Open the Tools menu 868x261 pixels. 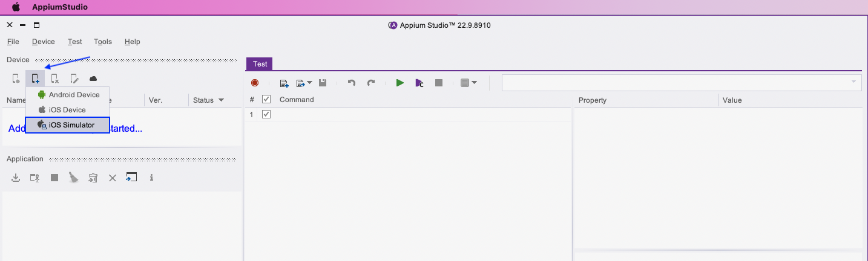tap(103, 42)
